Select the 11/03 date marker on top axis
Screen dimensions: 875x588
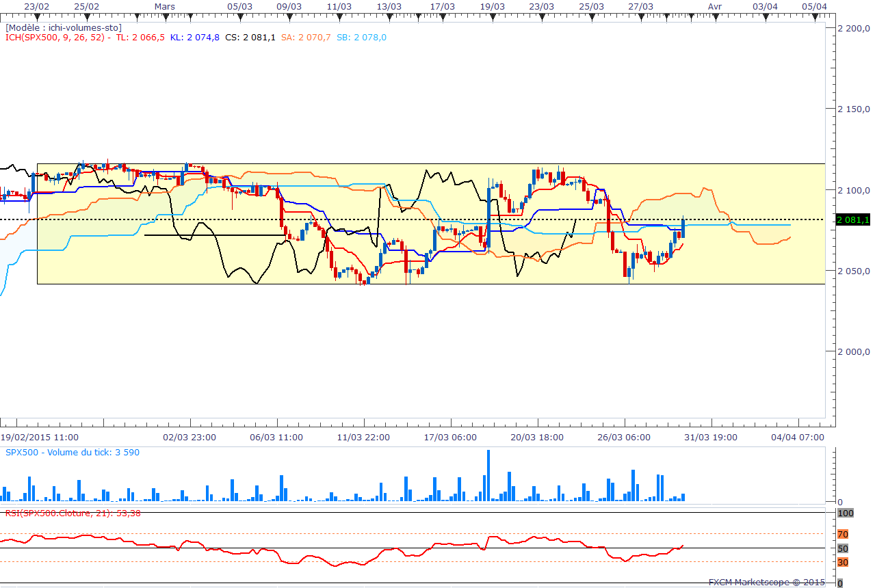click(339, 6)
